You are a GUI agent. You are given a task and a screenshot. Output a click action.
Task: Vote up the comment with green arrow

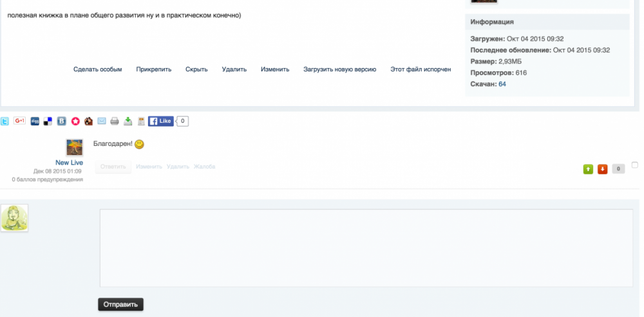pos(588,169)
